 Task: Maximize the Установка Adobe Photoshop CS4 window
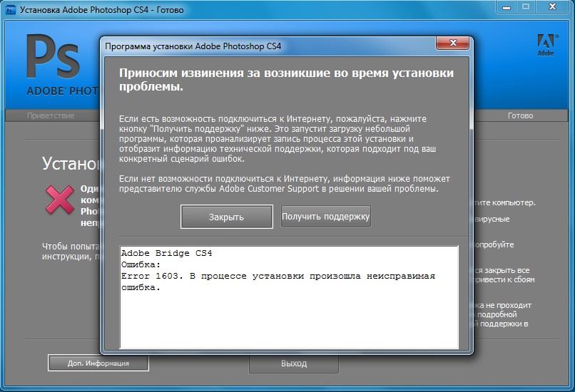tap(526, 6)
